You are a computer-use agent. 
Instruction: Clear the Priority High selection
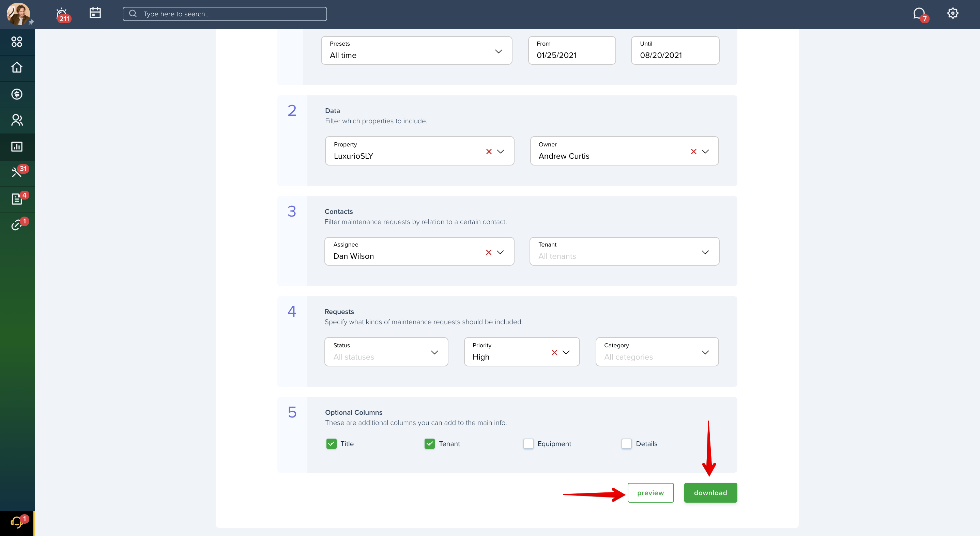[x=554, y=352]
